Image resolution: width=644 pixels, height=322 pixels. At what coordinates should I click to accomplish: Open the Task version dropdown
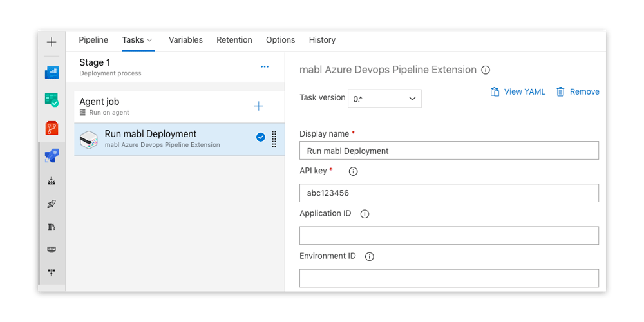(384, 99)
